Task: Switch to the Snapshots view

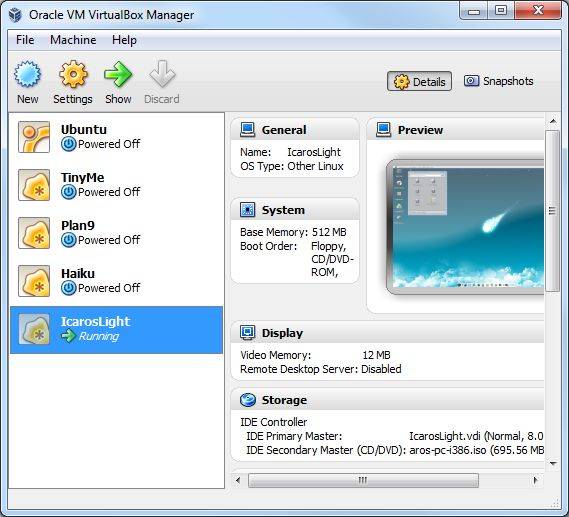Action: (x=499, y=81)
